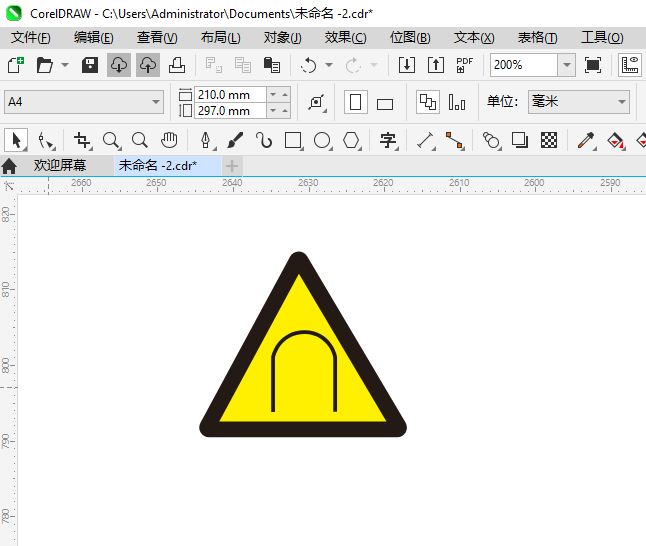Image resolution: width=646 pixels, height=546 pixels.
Task: Expand the Open recent files arrow
Action: pos(65,65)
